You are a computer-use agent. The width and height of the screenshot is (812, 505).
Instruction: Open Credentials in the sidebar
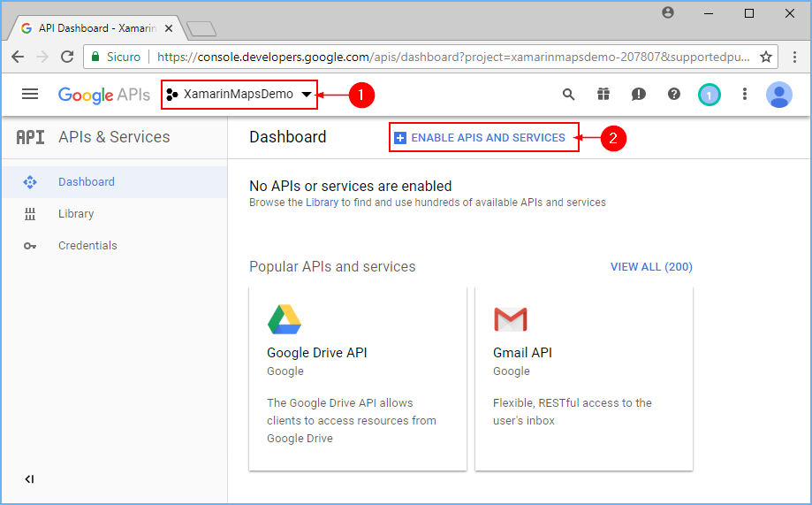point(115,245)
